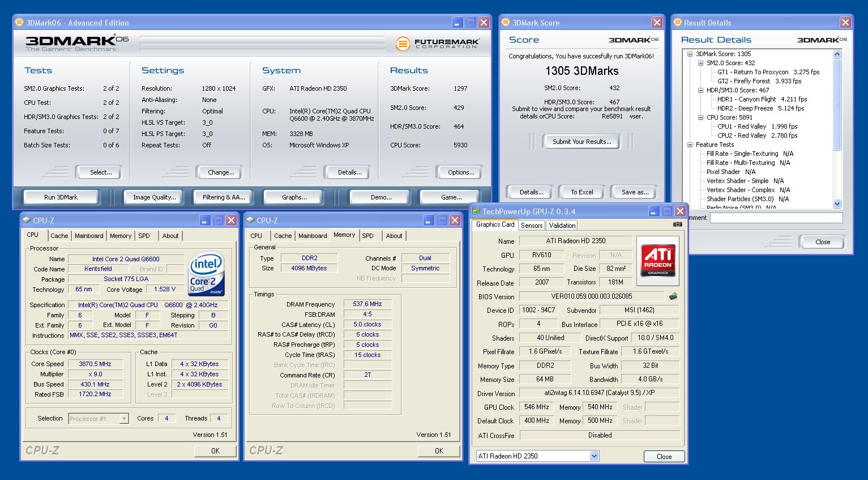Click the Result Details scrollbar down arrow
Viewport: 868px width, 480px height.
pos(837,203)
